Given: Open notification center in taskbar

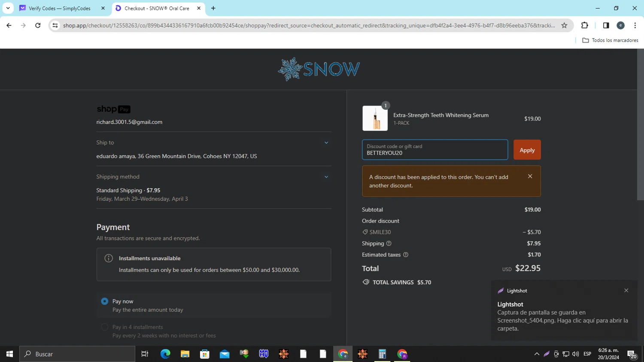Looking at the screenshot, I should [x=632, y=354].
